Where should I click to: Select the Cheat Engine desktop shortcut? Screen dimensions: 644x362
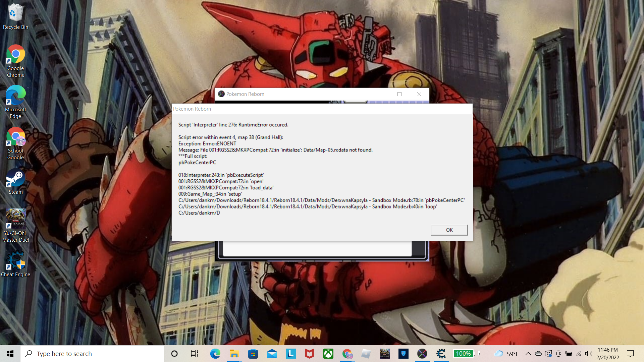(x=15, y=264)
